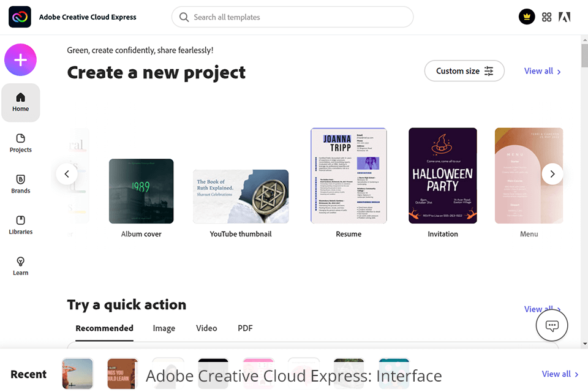Viewport: 588px width, 392px height.
Task: Click the gold crown premium icon
Action: (x=527, y=17)
